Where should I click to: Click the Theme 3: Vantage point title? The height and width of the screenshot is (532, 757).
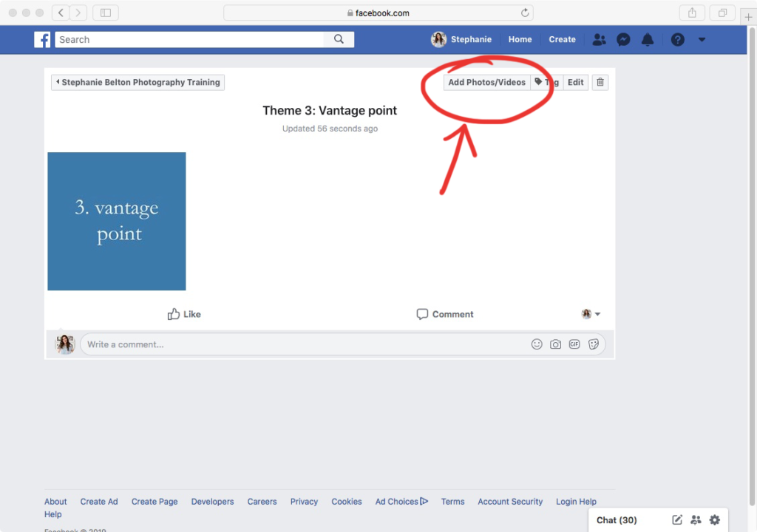coord(330,111)
